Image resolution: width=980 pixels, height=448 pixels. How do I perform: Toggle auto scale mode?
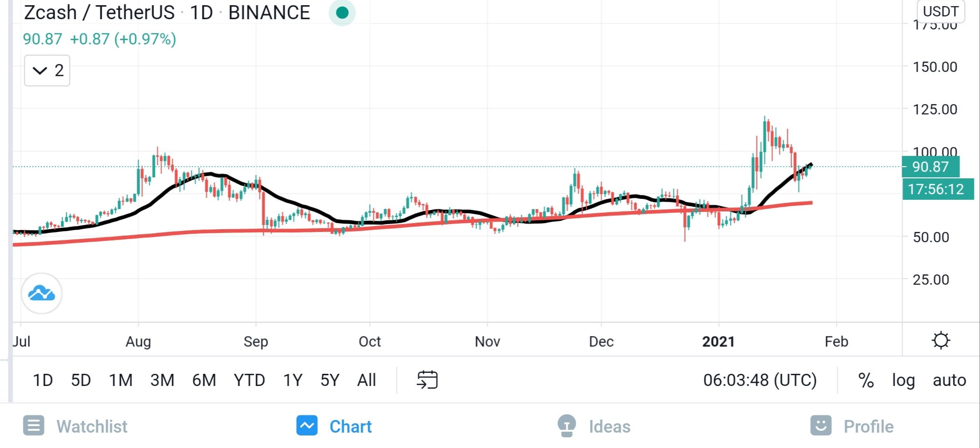949,380
